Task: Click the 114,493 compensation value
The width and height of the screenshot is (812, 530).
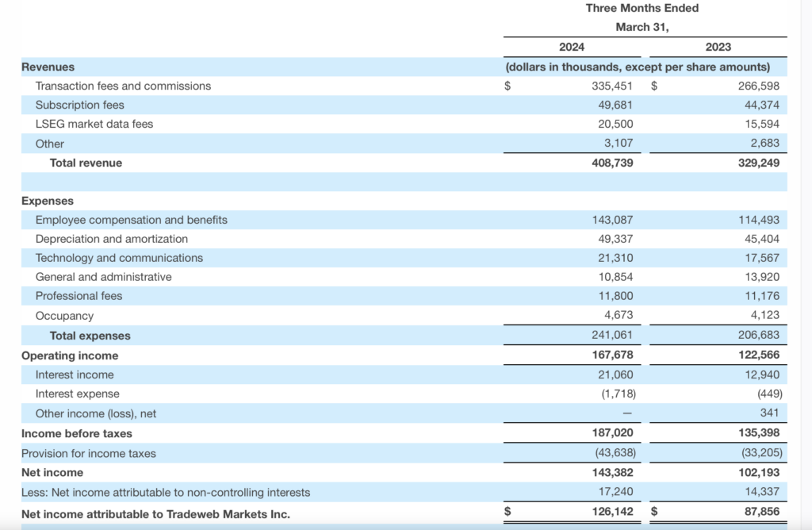Action: pyautogui.click(x=759, y=221)
